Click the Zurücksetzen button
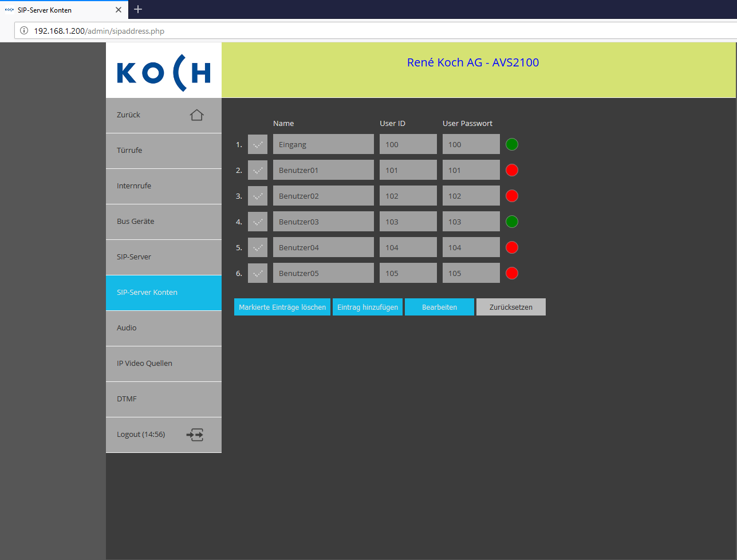 [511, 307]
